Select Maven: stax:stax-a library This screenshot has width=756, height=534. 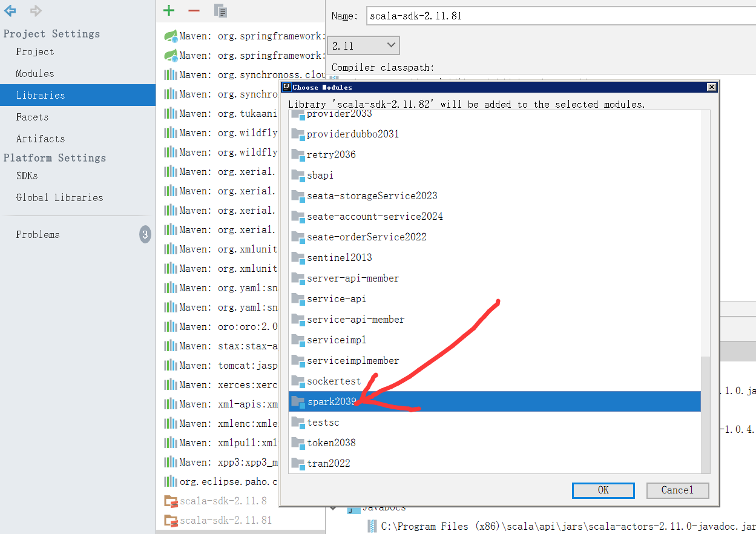[221, 346]
